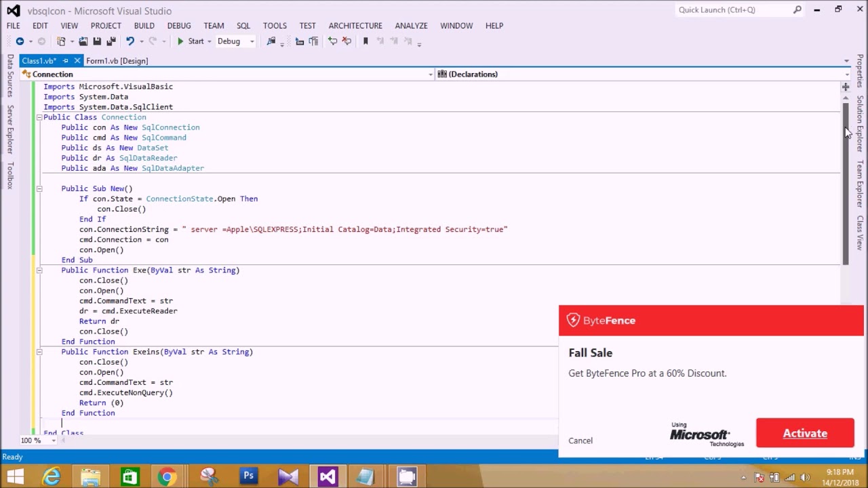868x488 pixels.
Task: Click the ConnectionString assignment line in code
Action: click(293, 230)
